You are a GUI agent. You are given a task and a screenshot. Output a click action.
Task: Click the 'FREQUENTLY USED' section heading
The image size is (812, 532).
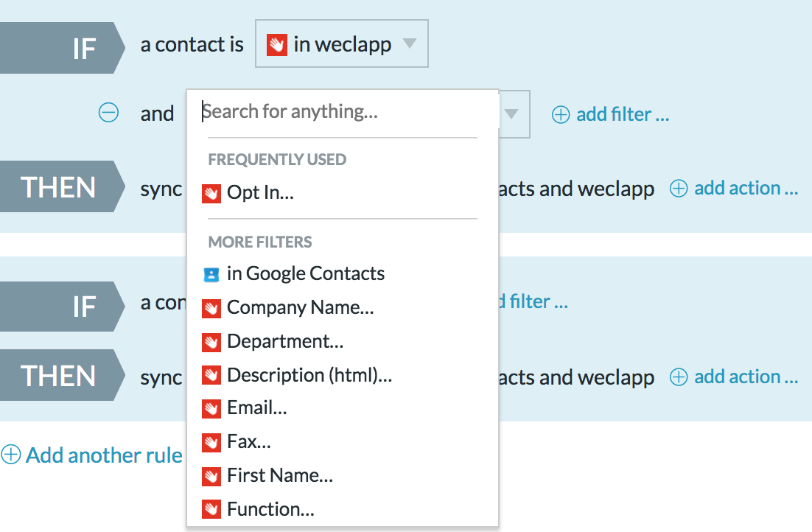pyautogui.click(x=277, y=159)
